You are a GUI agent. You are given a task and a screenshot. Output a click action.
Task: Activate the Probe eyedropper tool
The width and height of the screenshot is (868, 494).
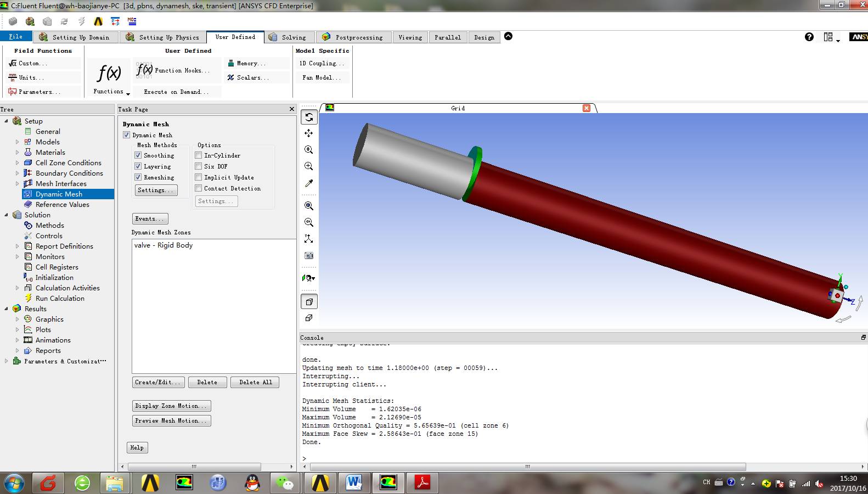click(309, 183)
